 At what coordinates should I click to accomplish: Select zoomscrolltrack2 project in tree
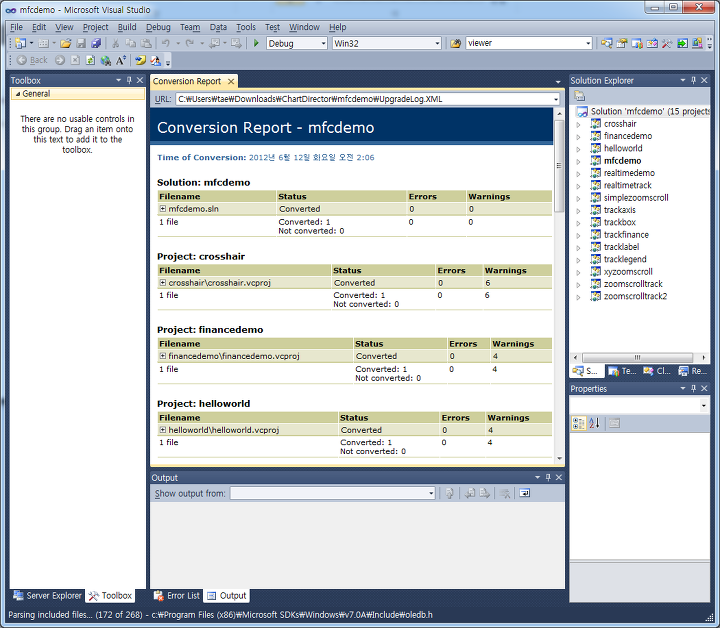[635, 296]
